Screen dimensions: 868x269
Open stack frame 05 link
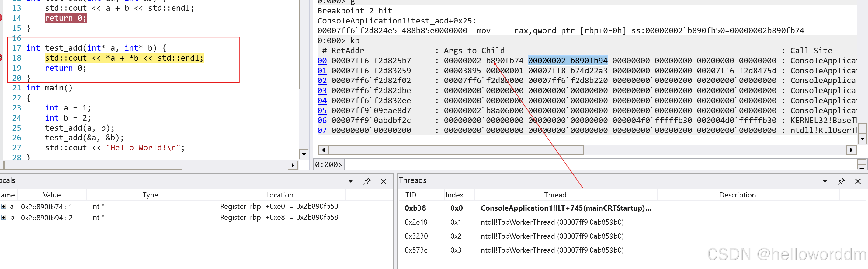[x=322, y=110]
